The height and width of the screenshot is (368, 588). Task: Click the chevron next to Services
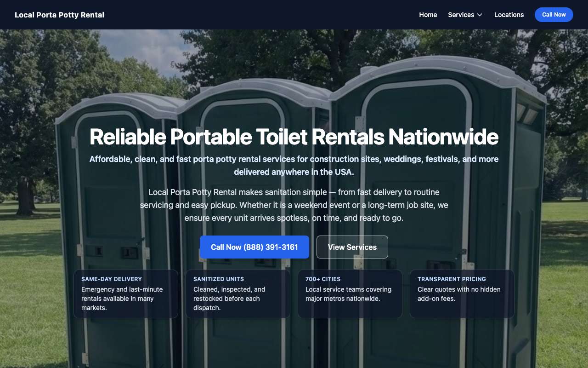tap(480, 15)
